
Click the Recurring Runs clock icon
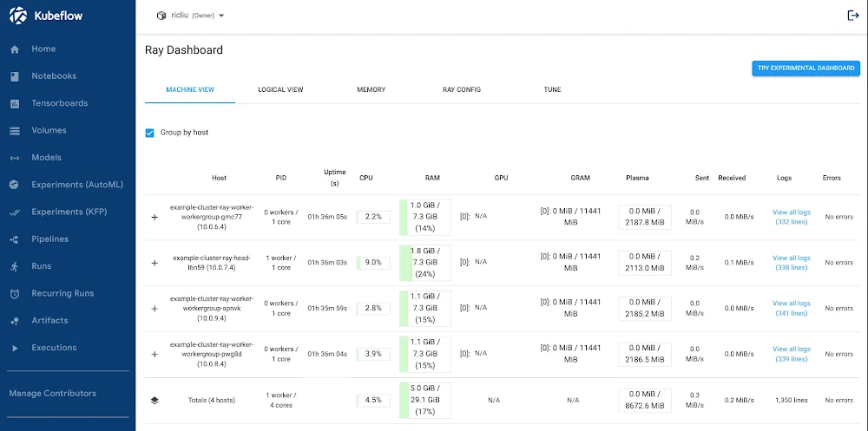pyautogui.click(x=15, y=294)
